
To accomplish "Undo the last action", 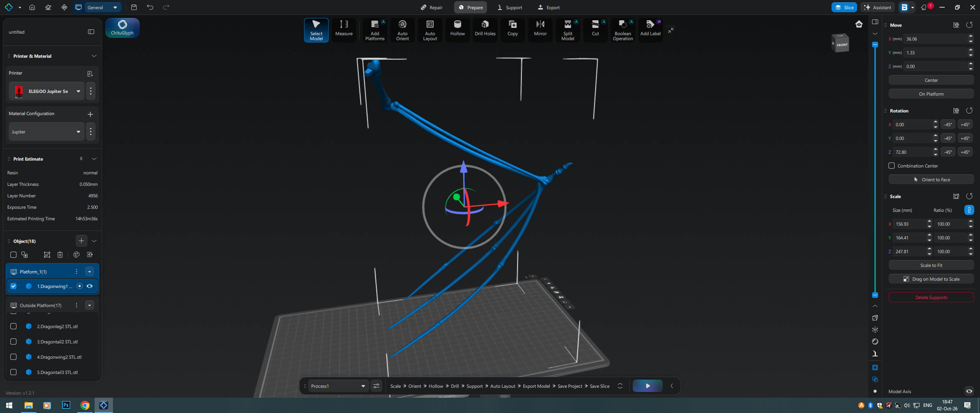I will 150,7.
